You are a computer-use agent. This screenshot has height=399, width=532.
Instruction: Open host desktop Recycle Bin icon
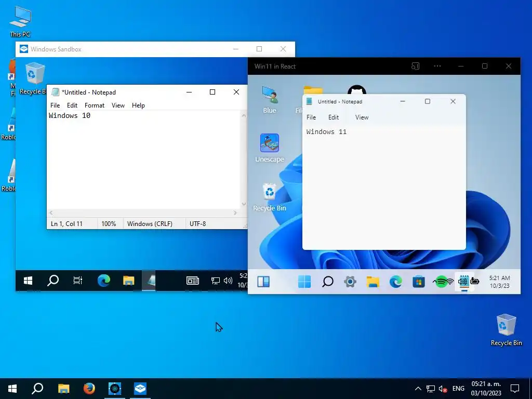(x=506, y=329)
